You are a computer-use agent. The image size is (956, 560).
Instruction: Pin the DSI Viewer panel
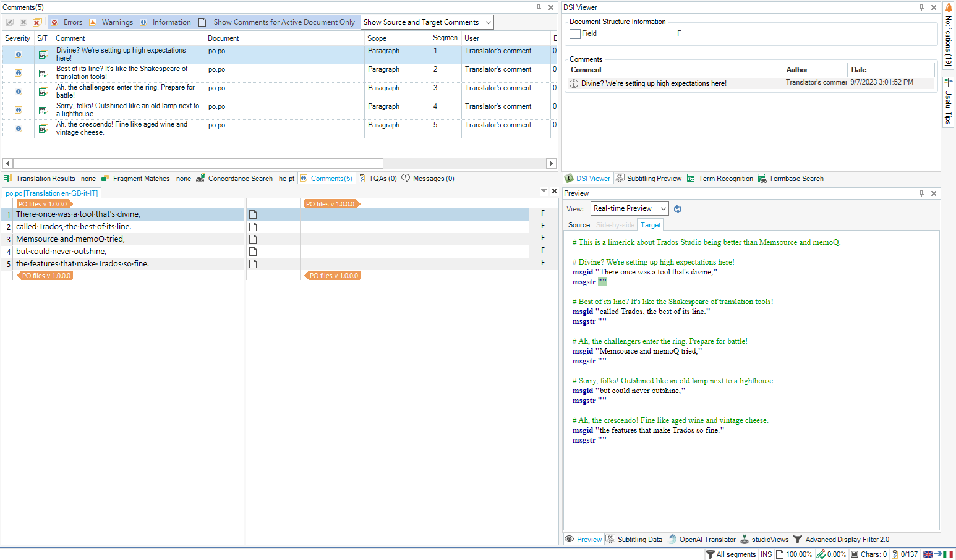[x=921, y=7]
